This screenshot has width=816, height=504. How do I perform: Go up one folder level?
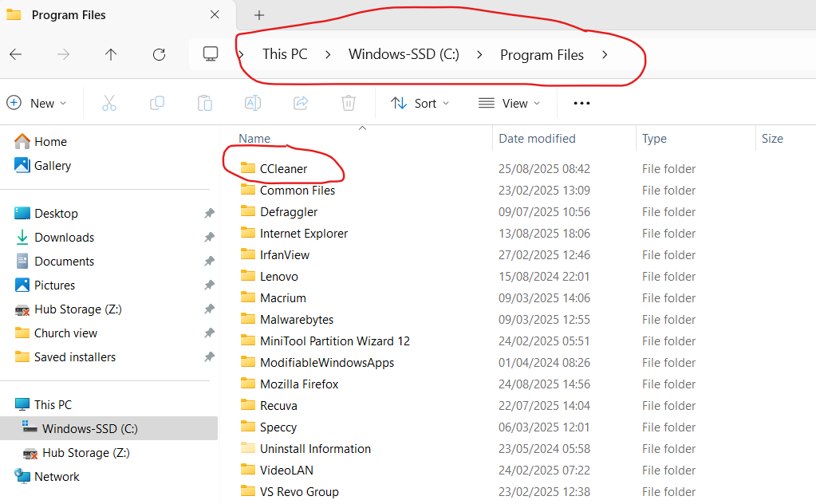point(111,54)
